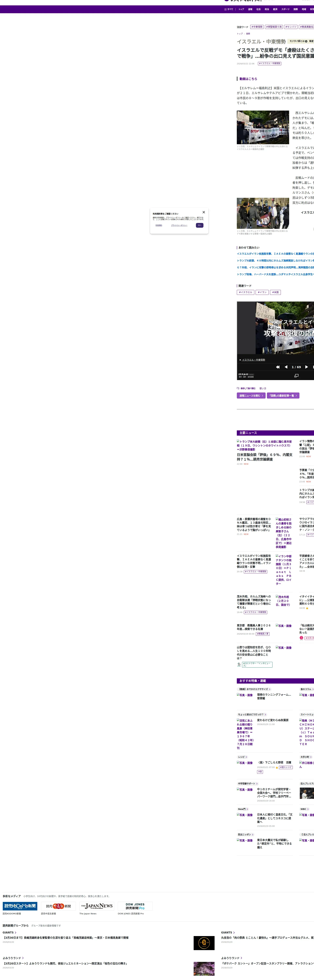314x980 pixels.
Task: Select 速報 in the navigation bar
Action: tap(250, 9)
